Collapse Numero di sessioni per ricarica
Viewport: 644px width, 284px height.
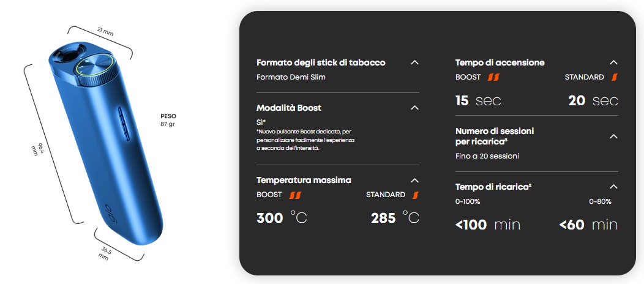point(613,136)
